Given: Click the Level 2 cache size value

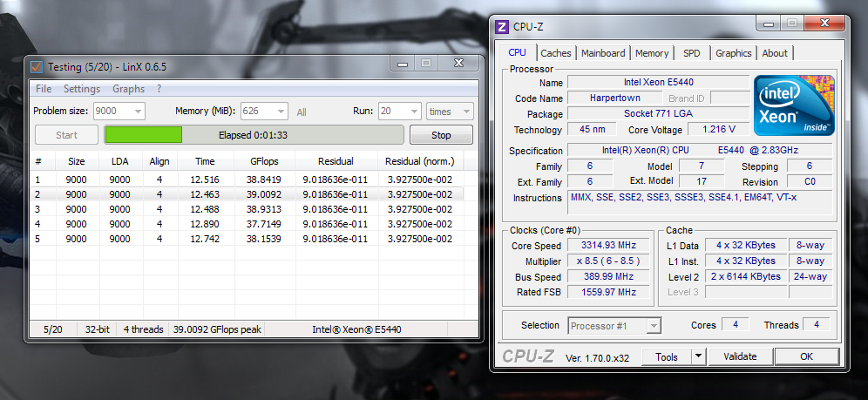Looking at the screenshot, I should [746, 276].
